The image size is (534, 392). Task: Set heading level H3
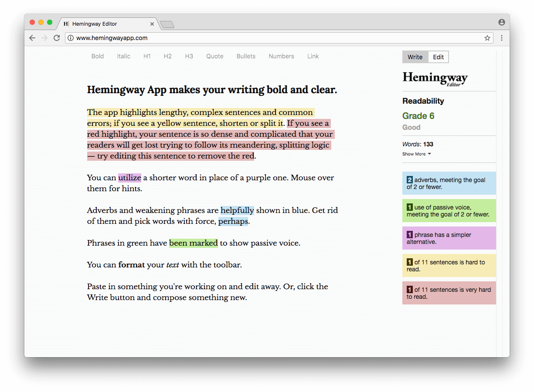pyautogui.click(x=189, y=56)
